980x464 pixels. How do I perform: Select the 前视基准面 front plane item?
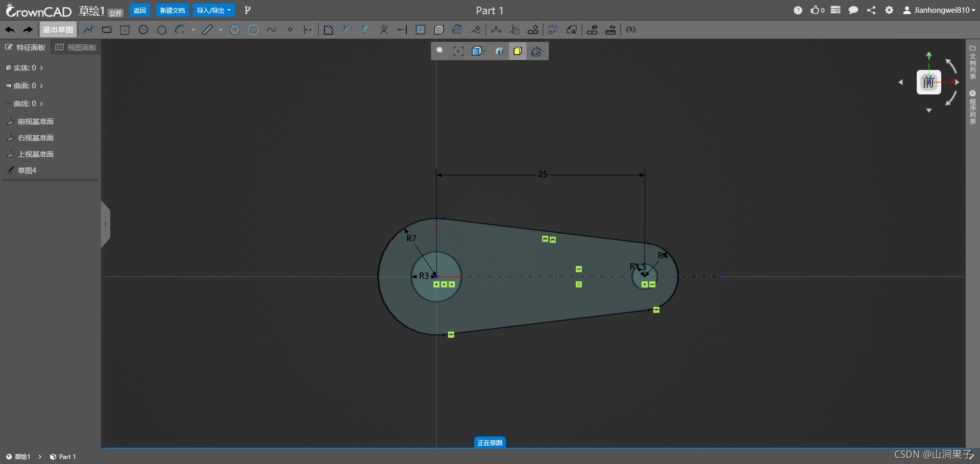click(x=31, y=121)
